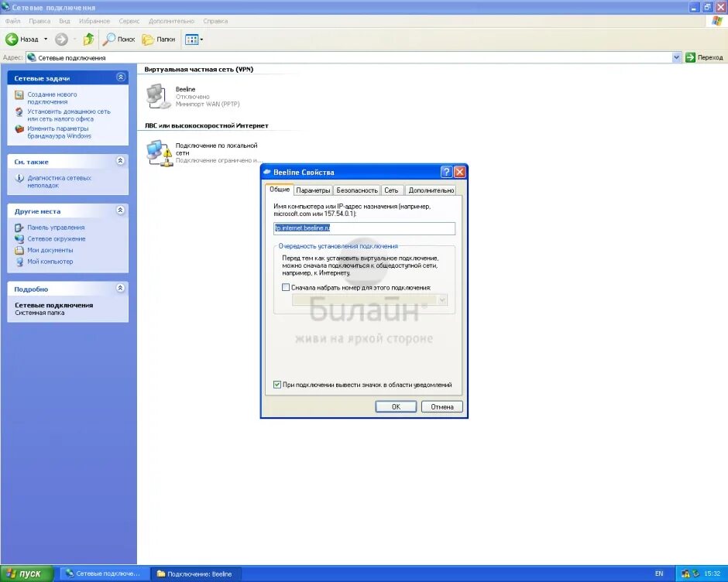Open the Back button history dropdown arrow

click(x=46, y=39)
